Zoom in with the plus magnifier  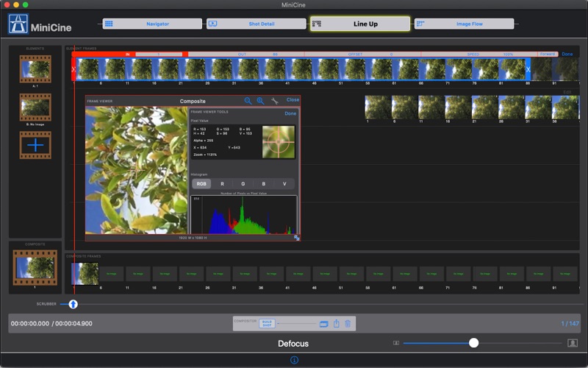[x=260, y=101]
